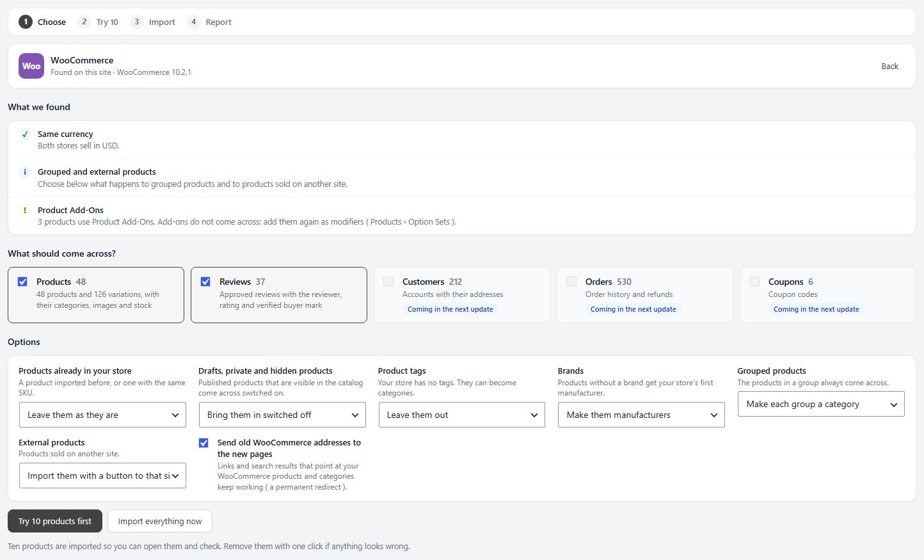Screen dimensions: 924x560
Task: Click the 'Approved reviews with the reviewer' description
Action: (280, 300)
